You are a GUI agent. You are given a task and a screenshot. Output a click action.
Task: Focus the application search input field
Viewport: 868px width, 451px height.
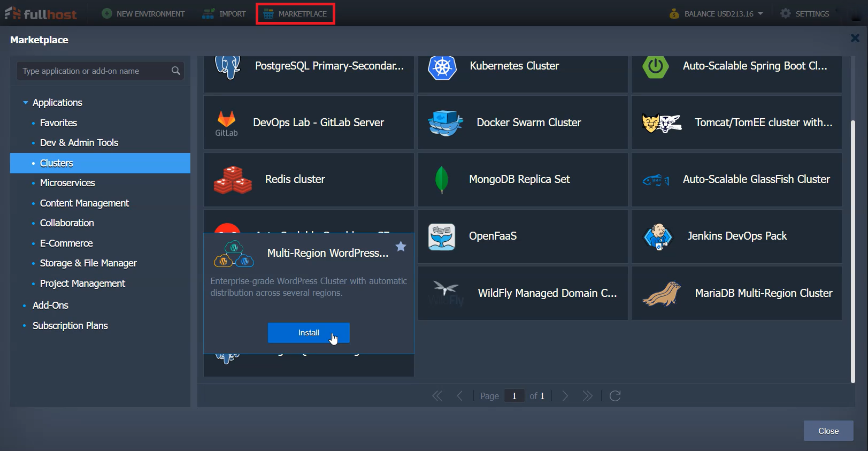[x=94, y=71]
